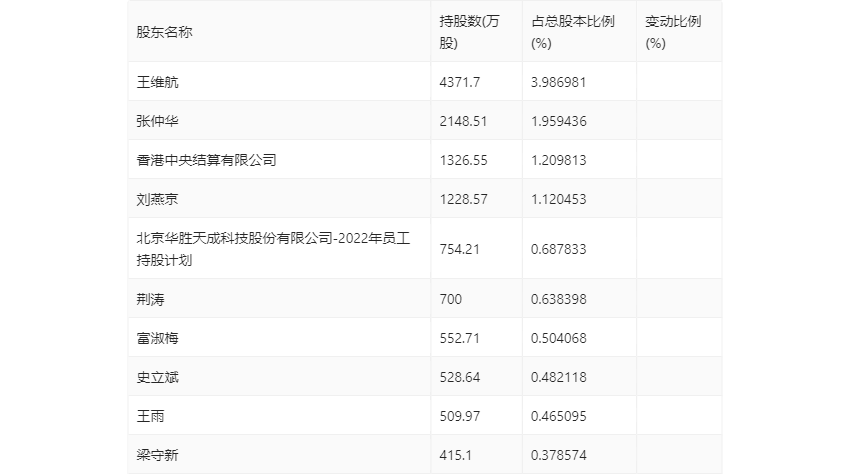Select the value 4371.7
This screenshot has height=474, width=850.
pyautogui.click(x=460, y=82)
